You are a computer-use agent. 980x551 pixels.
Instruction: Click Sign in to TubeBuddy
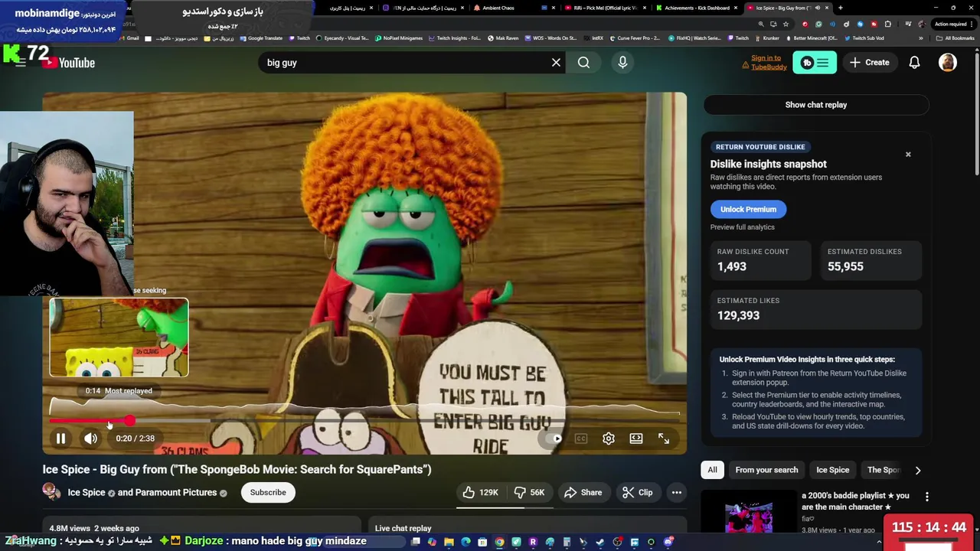coord(766,63)
